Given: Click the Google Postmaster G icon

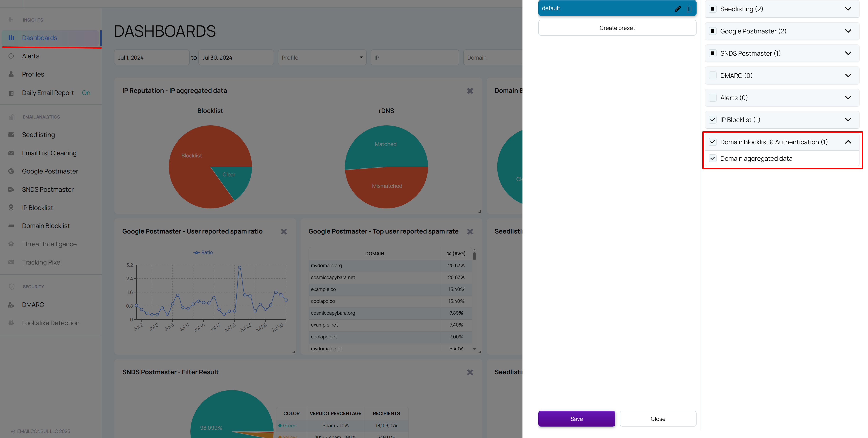Looking at the screenshot, I should coord(11,171).
